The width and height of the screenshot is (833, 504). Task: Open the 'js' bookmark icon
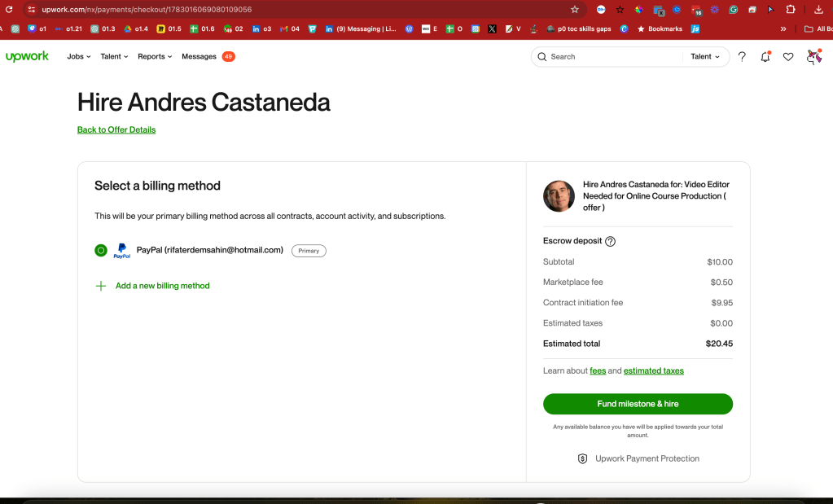click(695, 28)
